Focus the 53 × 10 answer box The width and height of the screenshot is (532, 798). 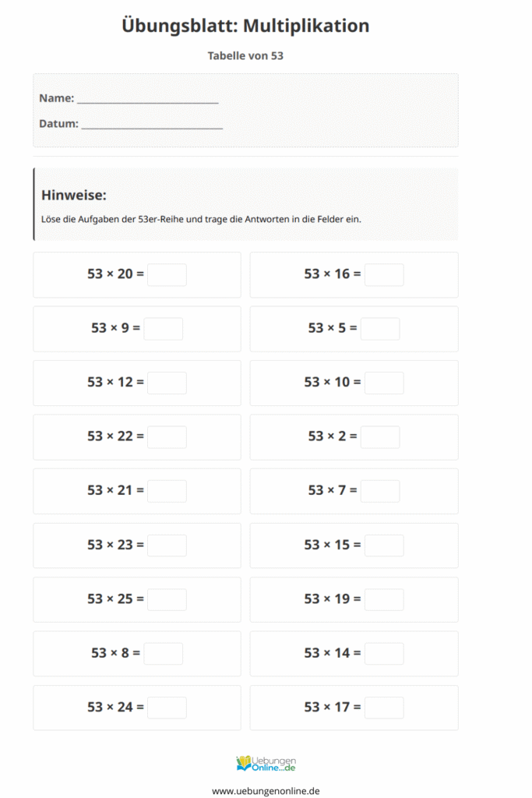pyautogui.click(x=384, y=383)
